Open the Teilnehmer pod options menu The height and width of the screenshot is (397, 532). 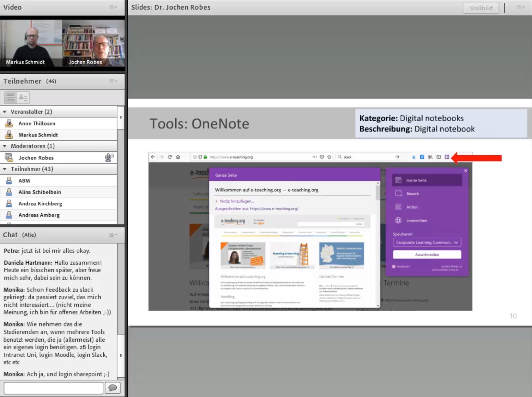pos(113,81)
